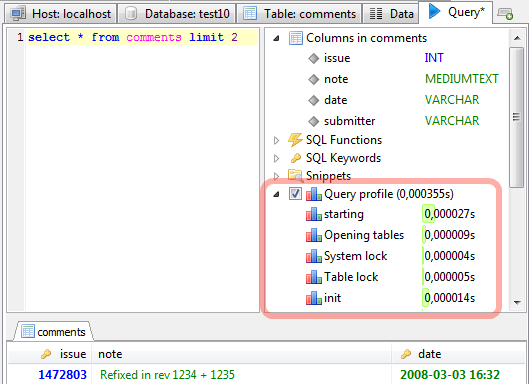Select the init profile row
The image size is (529, 384).
390,298
